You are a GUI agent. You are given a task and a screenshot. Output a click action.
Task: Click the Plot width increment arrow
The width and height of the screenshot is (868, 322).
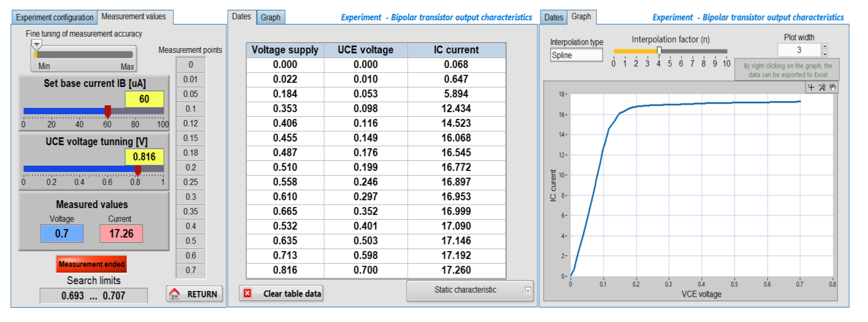coord(825,46)
